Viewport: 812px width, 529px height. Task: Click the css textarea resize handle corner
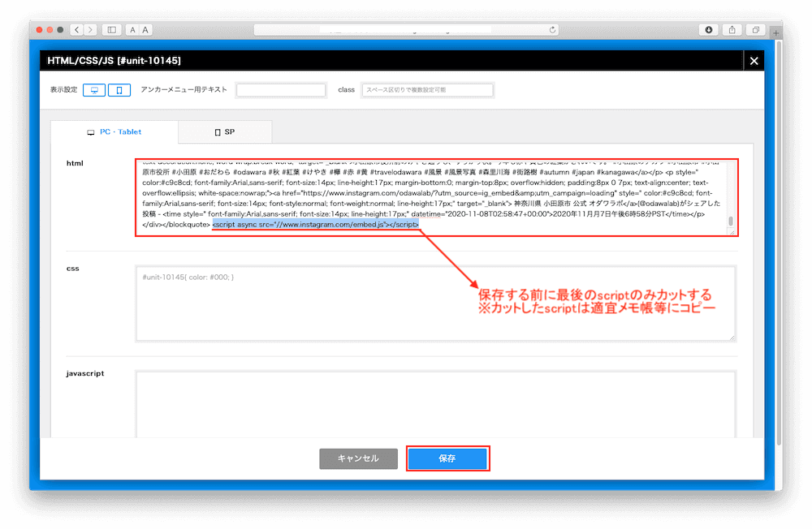[x=732, y=338]
